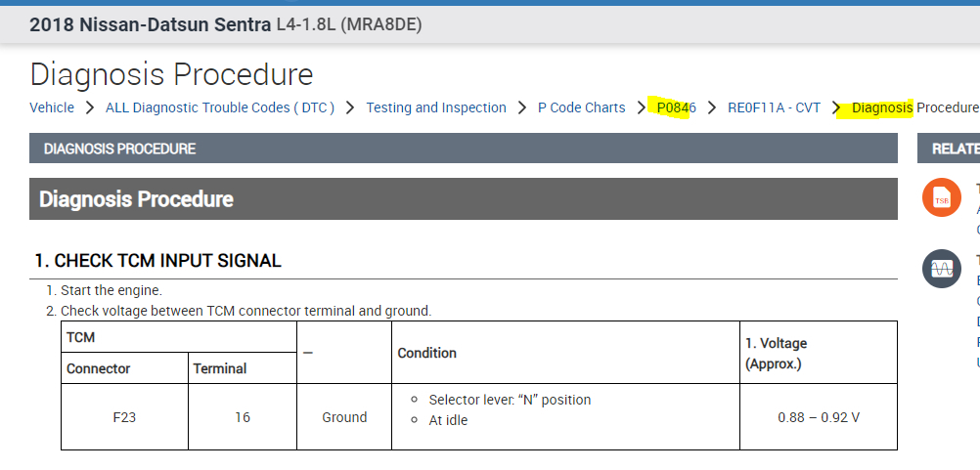Image resolution: width=980 pixels, height=470 pixels.
Task: Click the chevron arrow after RE0F11A - CVT
Action: click(x=837, y=107)
